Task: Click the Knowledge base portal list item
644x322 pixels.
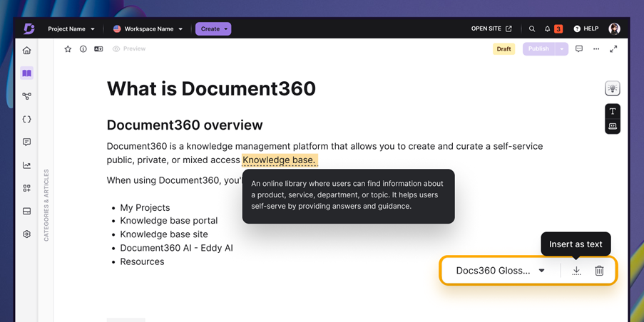Action: (x=169, y=221)
